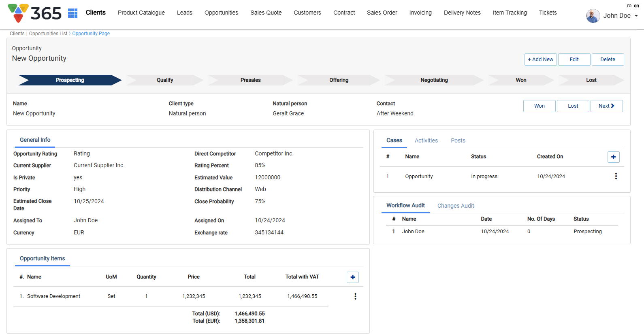Go to Opportunities List breadcrumb
This screenshot has height=336, width=644.
(x=48, y=34)
